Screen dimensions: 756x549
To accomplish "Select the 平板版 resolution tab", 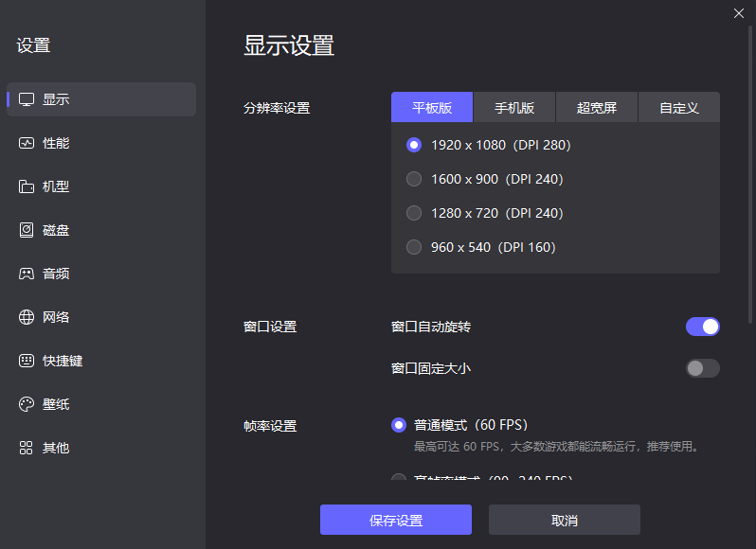I will (x=432, y=107).
